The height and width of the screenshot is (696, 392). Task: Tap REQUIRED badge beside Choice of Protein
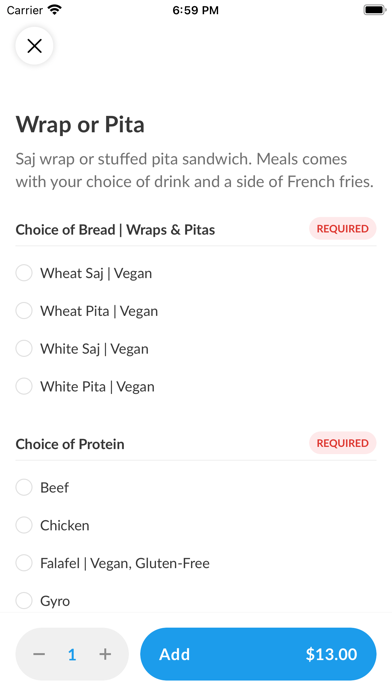point(343,443)
